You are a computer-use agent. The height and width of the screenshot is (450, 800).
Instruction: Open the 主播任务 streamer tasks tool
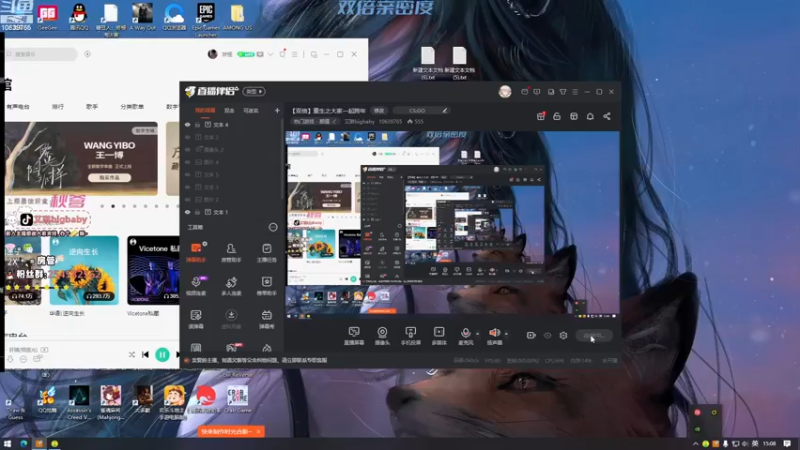tap(266, 252)
